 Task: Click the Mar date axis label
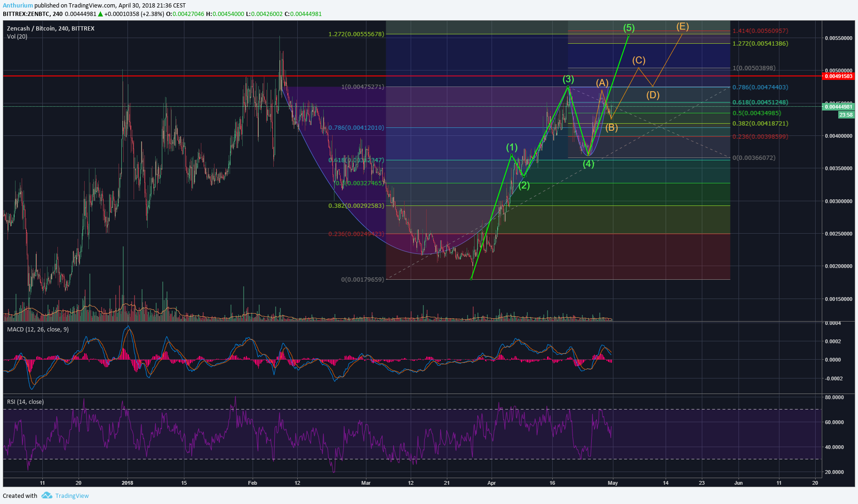click(366, 483)
